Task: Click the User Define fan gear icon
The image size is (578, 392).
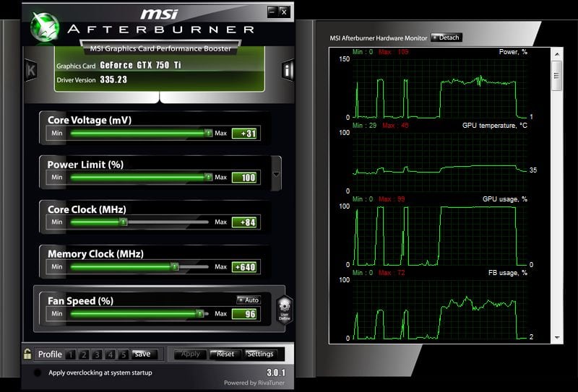Action: [x=284, y=308]
